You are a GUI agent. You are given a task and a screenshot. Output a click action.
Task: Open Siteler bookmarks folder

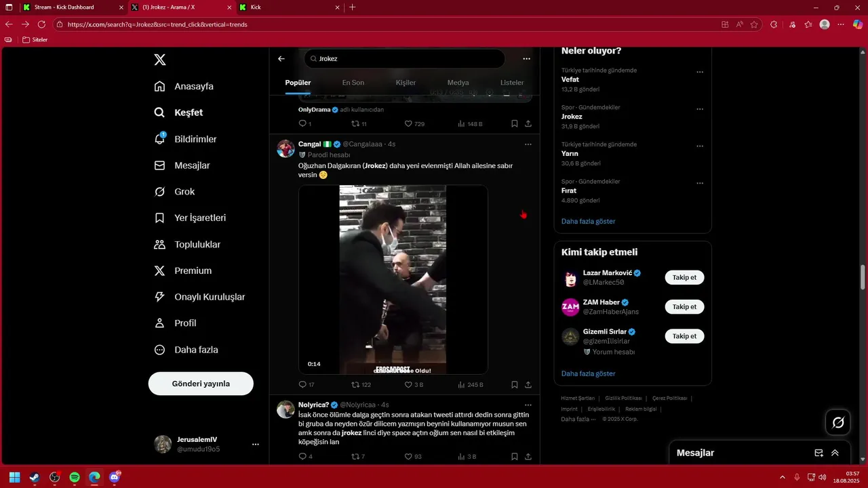pos(35,40)
